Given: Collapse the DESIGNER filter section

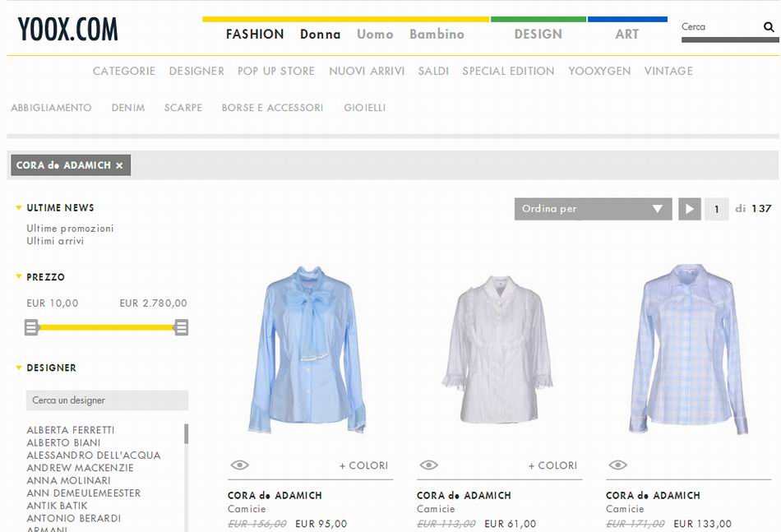Looking at the screenshot, I should point(19,368).
